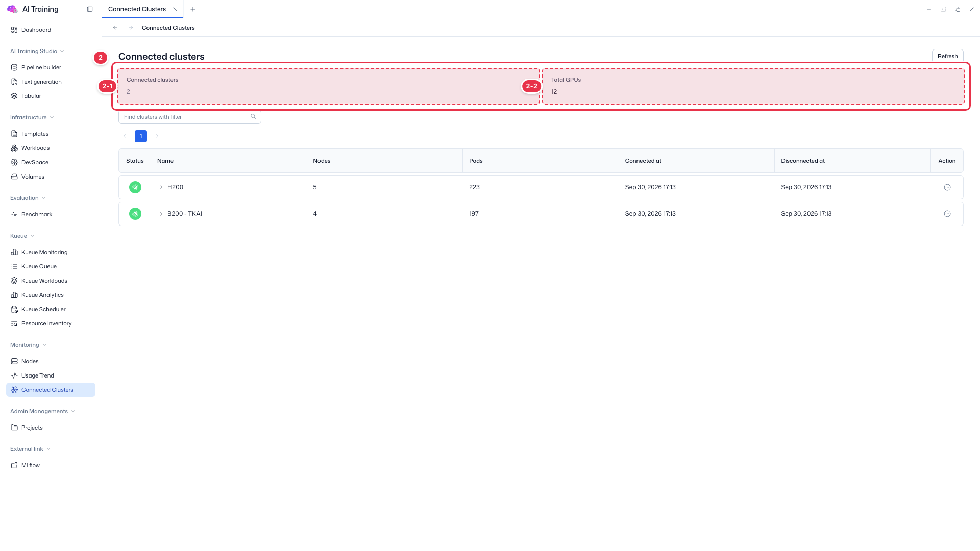Collapse the sidebar with the panel icon

pyautogui.click(x=90, y=9)
